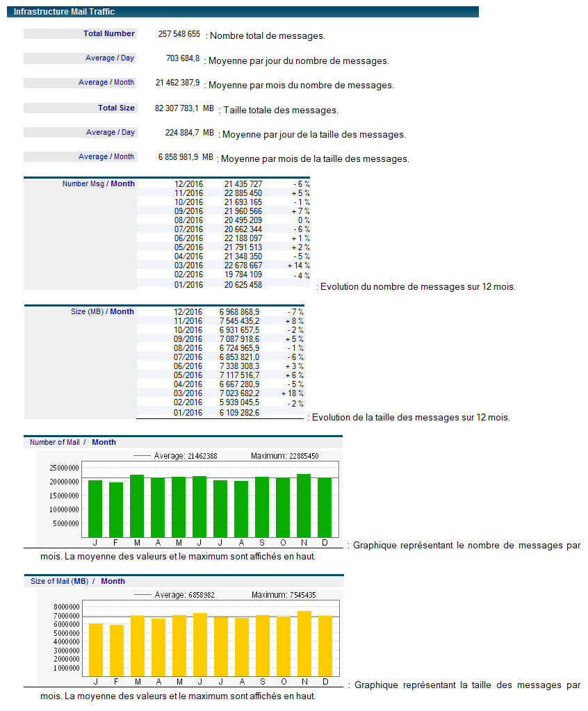Viewport: 588px width, 711px height.
Task: Click the yellow January bar
Action: pyautogui.click(x=96, y=651)
